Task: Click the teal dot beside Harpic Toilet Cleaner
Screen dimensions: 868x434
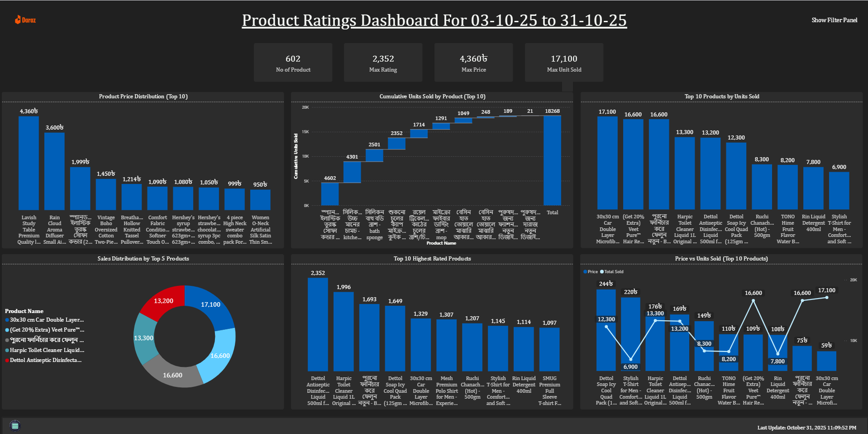Action: click(7, 350)
